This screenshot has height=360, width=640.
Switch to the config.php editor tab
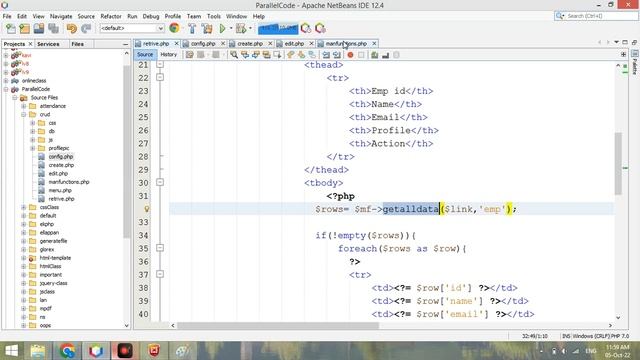(203, 43)
